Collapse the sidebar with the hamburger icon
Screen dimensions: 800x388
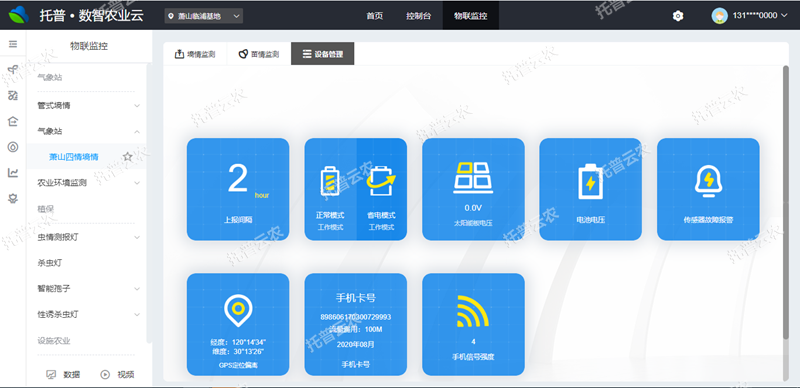point(13,44)
